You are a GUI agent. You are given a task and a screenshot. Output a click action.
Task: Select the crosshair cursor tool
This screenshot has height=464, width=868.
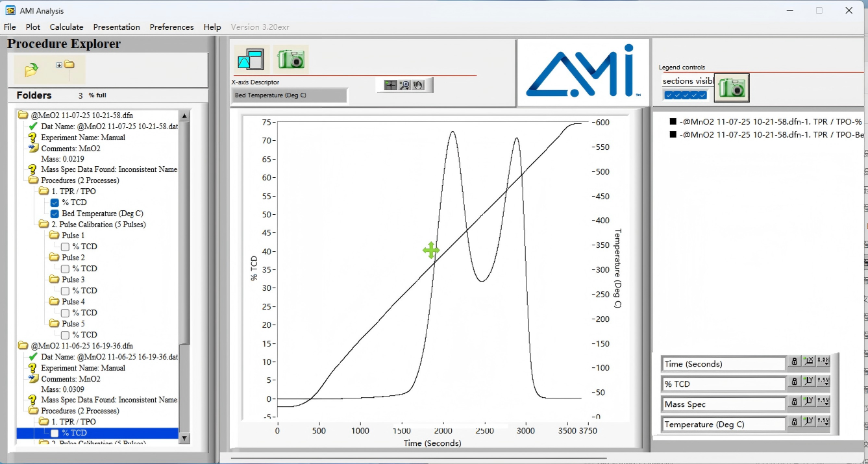[x=390, y=85]
